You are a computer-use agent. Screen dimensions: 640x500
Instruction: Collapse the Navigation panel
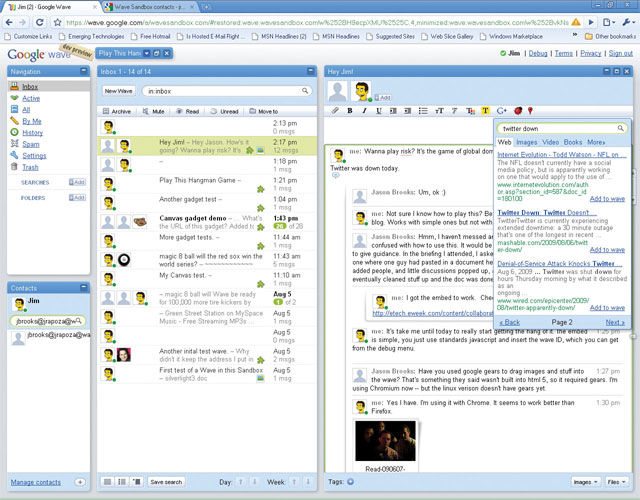click(84, 71)
